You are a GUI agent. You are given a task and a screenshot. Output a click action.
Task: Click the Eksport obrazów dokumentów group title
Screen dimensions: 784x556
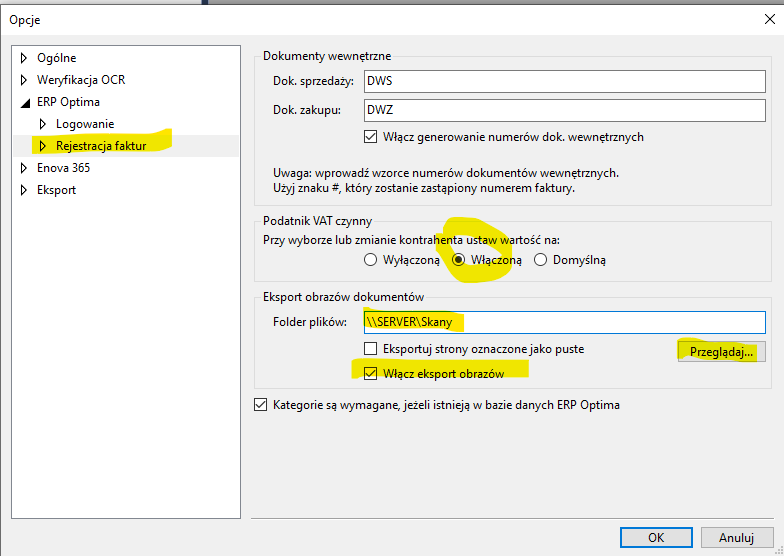click(344, 297)
